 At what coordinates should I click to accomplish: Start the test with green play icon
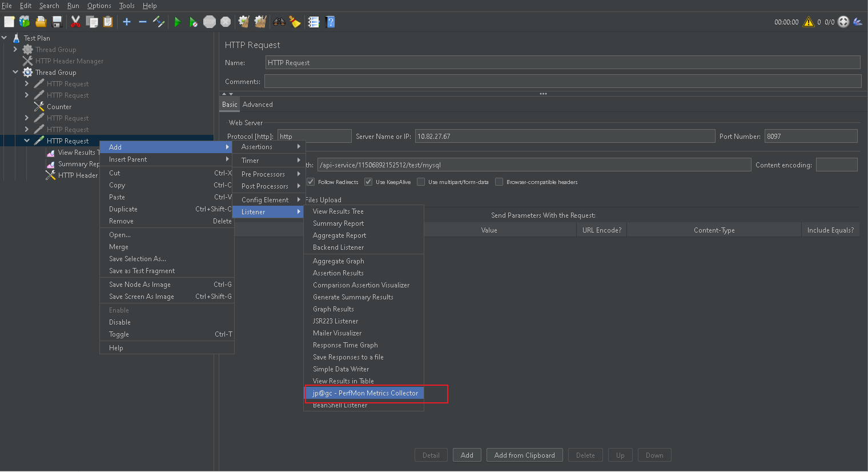178,22
